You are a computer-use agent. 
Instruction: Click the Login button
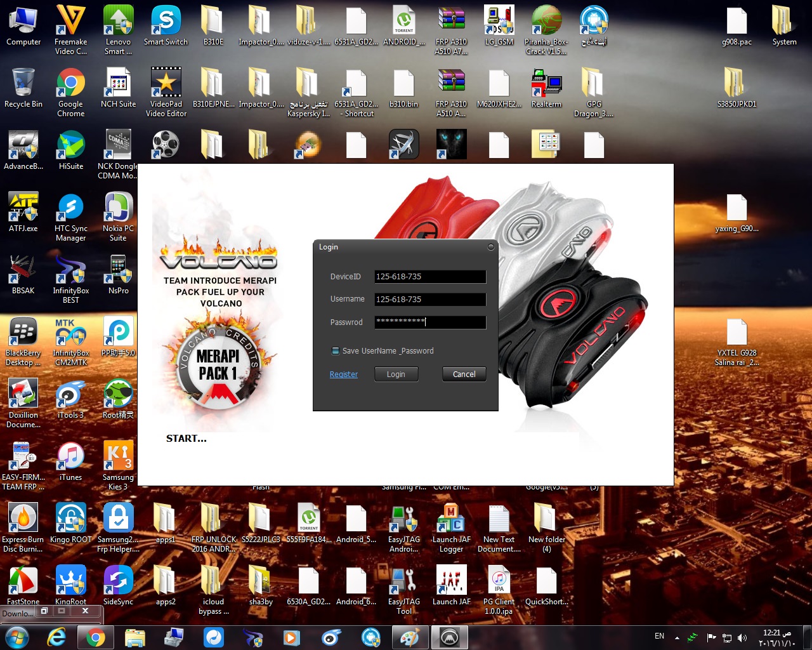click(x=396, y=375)
